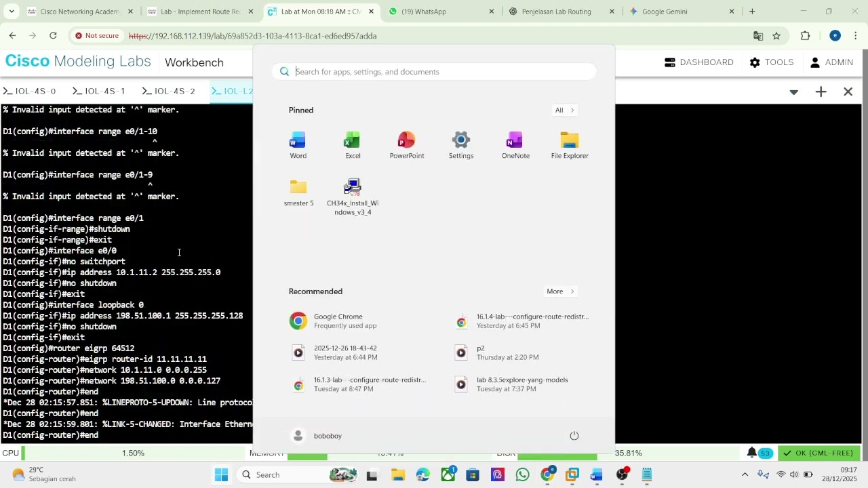
Task: Switch to the IOL-4S-1 console tab
Action: [99, 91]
